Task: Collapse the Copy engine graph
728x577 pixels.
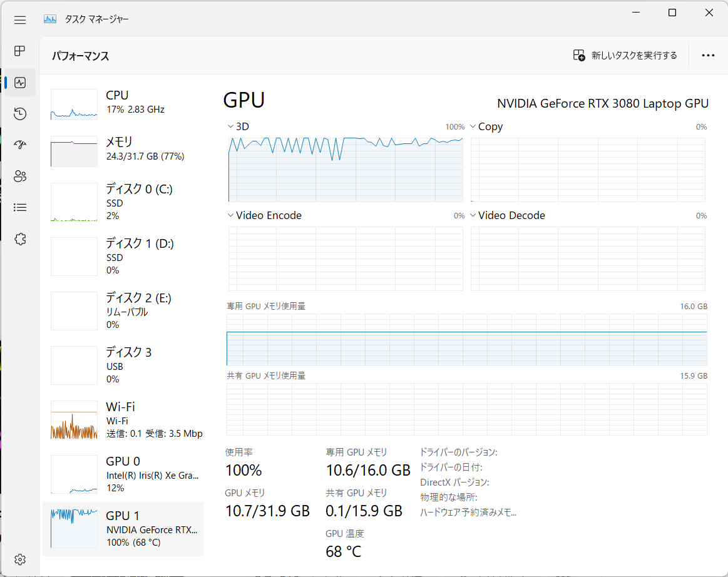Action: point(473,126)
